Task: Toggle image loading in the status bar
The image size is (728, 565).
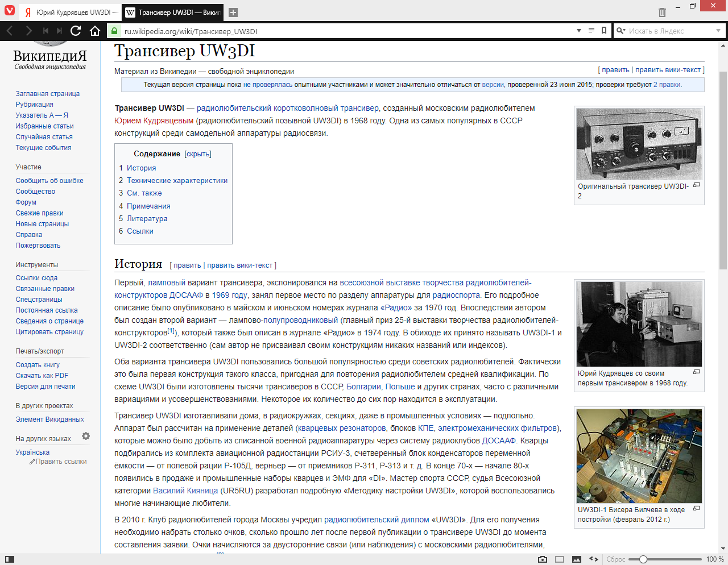Action: [577, 559]
